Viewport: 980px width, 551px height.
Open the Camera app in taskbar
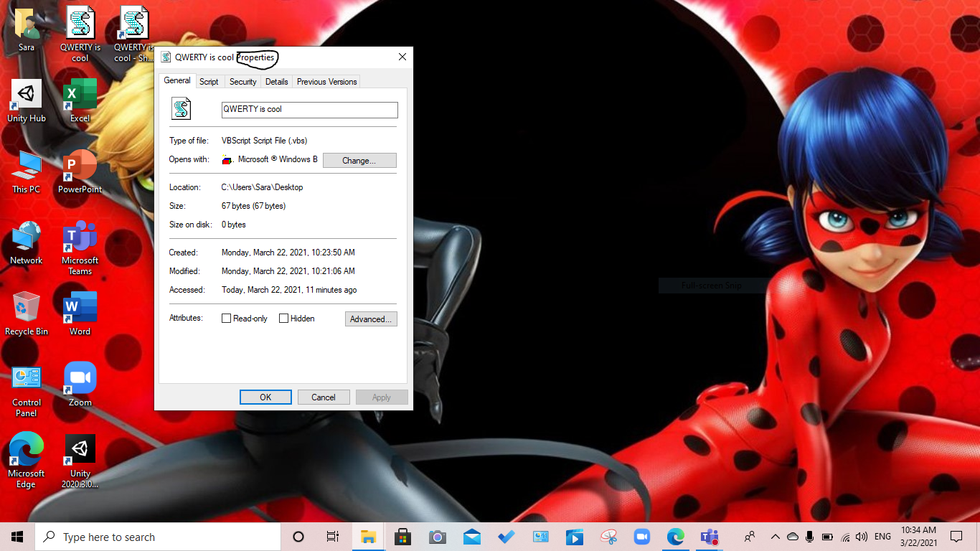coord(437,537)
